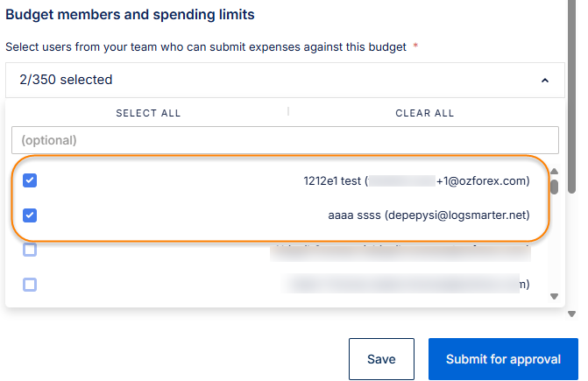Viewport: 588px width, 381px height.
Task: Click page scrollbar down arrow beside Save
Action: [572, 314]
